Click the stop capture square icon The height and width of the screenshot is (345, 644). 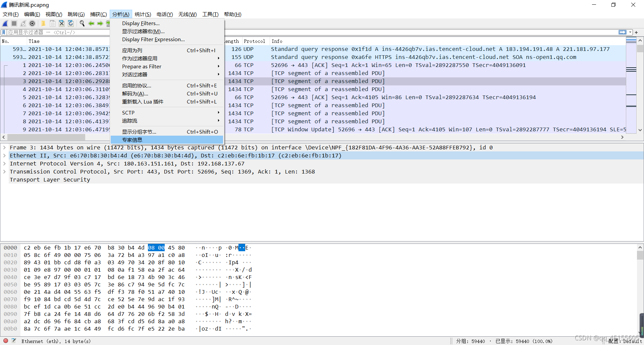click(14, 23)
